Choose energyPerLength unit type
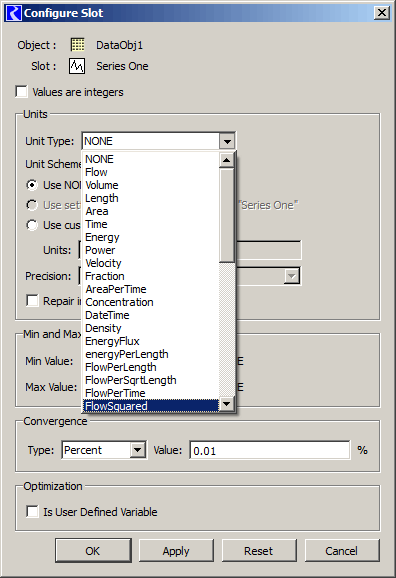The width and height of the screenshot is (396, 578). (150, 354)
